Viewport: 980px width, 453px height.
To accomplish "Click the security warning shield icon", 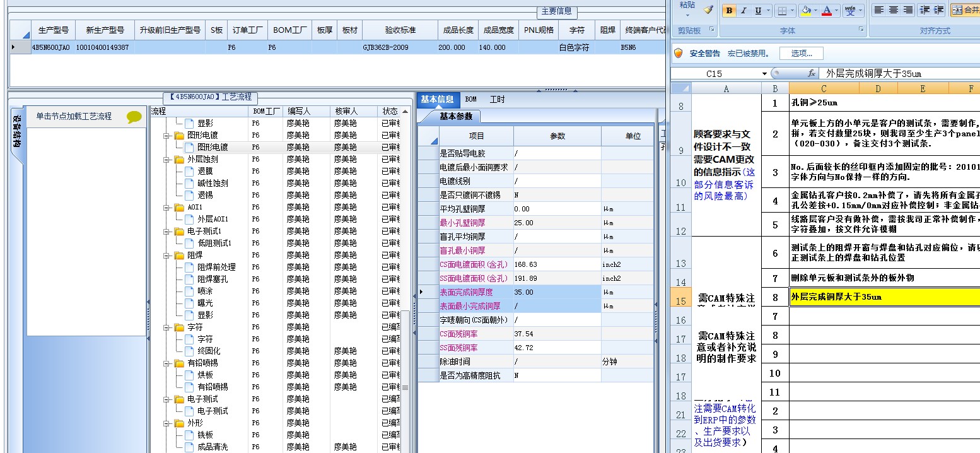I will click(679, 54).
